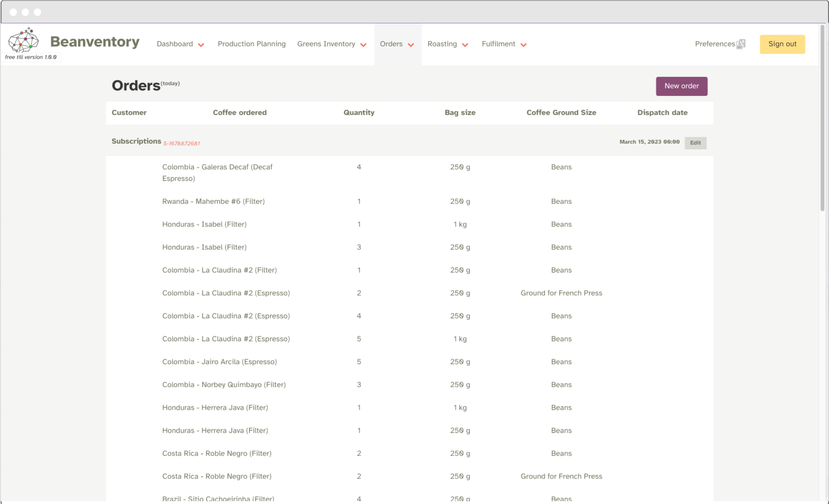Select Colombia - Norbey Quimbayo (Filter)

point(409,385)
